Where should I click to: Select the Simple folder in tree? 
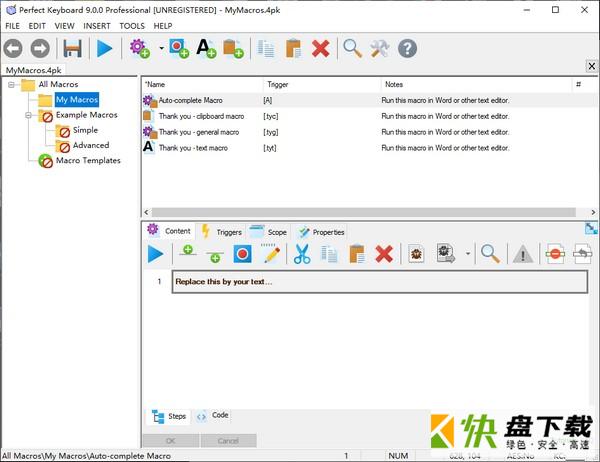coord(85,130)
